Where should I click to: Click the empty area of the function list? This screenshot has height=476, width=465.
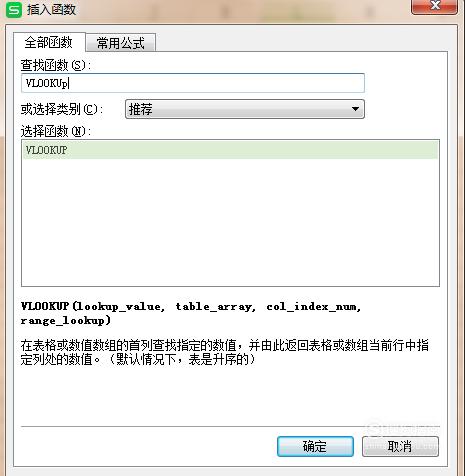click(x=230, y=222)
